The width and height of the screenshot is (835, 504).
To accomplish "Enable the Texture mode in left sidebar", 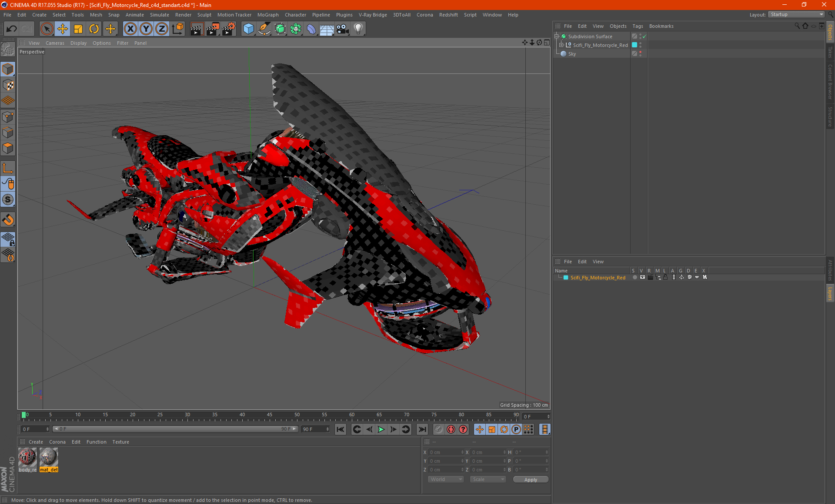I will coord(8,85).
